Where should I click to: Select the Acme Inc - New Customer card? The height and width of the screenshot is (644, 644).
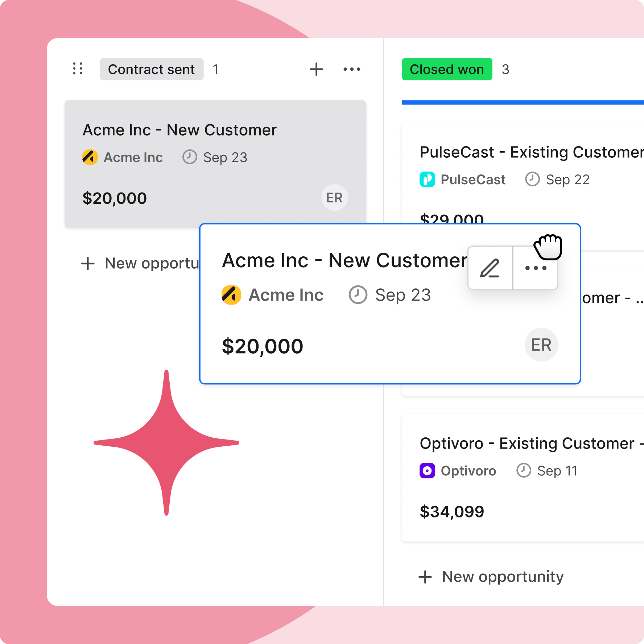(179, 129)
